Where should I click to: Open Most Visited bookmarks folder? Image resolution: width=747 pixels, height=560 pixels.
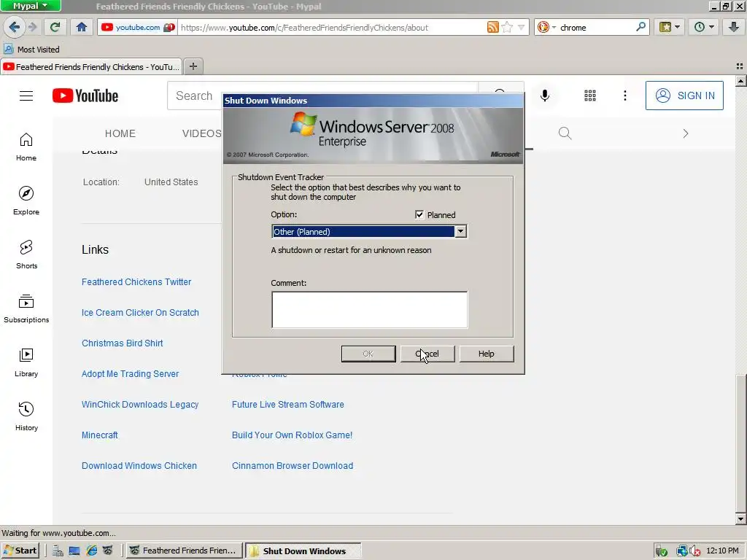[31, 49]
